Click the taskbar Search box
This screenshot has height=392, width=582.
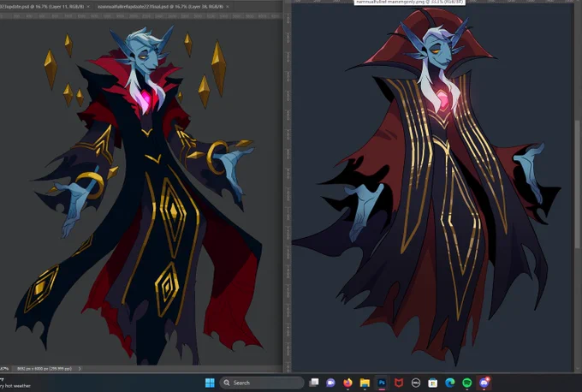(262, 383)
